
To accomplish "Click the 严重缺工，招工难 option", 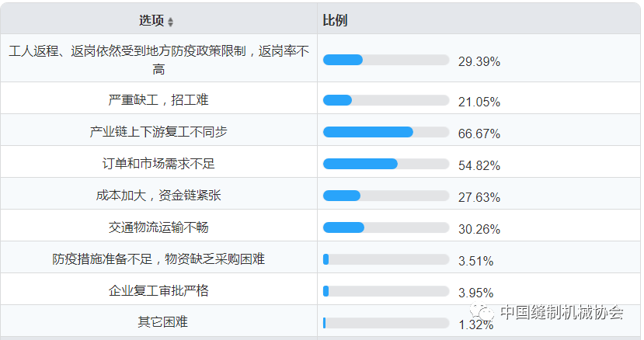I will pyautogui.click(x=158, y=100).
